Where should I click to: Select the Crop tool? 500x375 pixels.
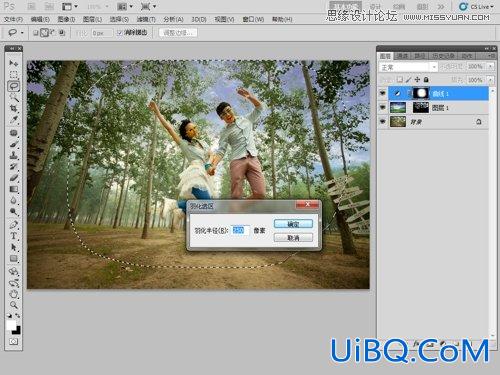click(14, 108)
